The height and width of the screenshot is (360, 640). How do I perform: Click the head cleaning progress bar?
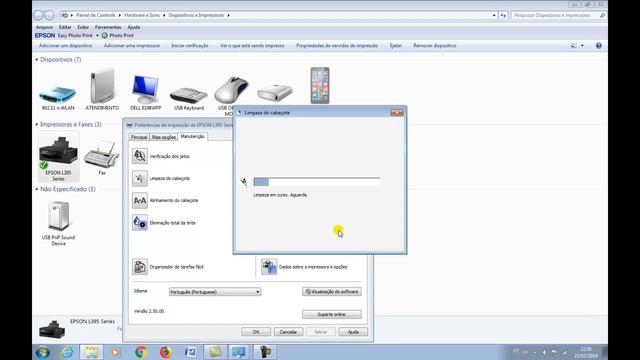click(x=317, y=182)
